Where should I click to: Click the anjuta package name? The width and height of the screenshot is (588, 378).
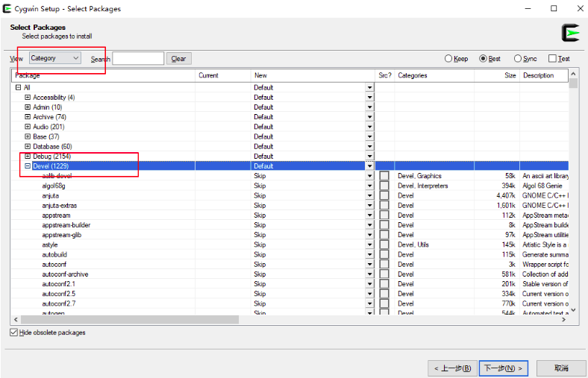[x=50, y=195]
